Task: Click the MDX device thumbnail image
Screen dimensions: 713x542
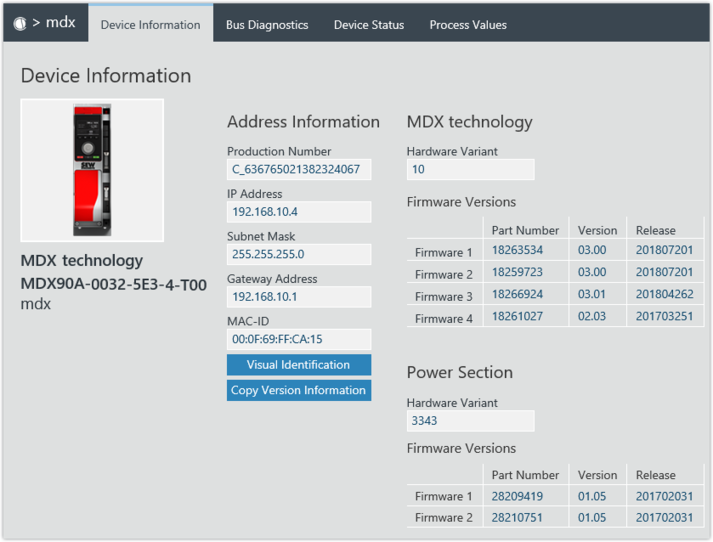Action: 92,170
